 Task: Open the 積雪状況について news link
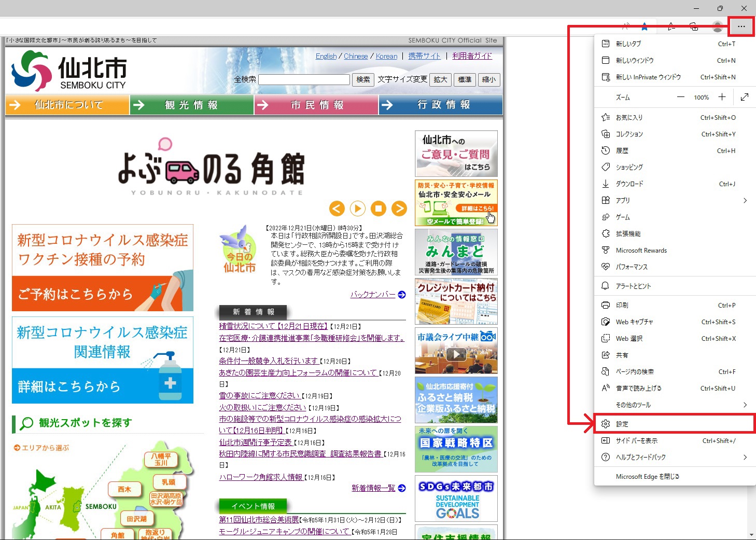tap(274, 326)
